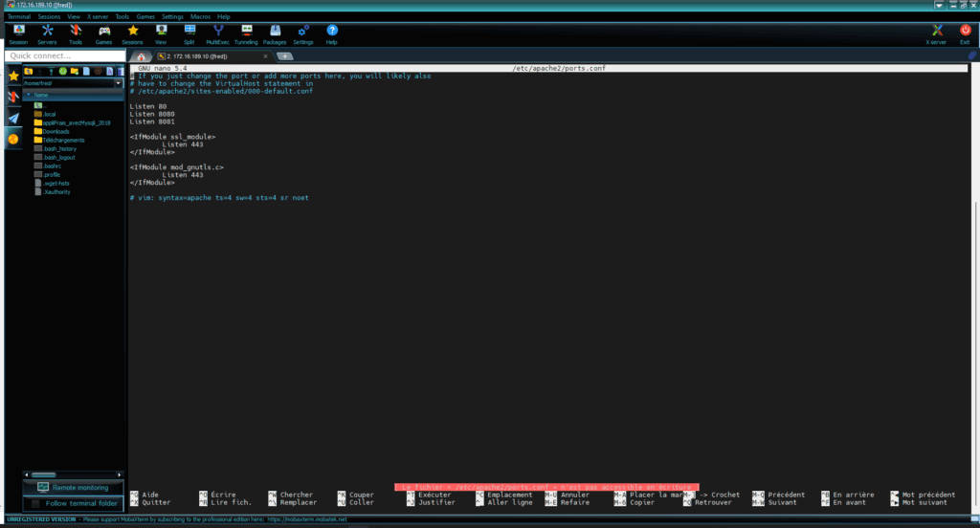Open the Macros menu

pos(200,16)
